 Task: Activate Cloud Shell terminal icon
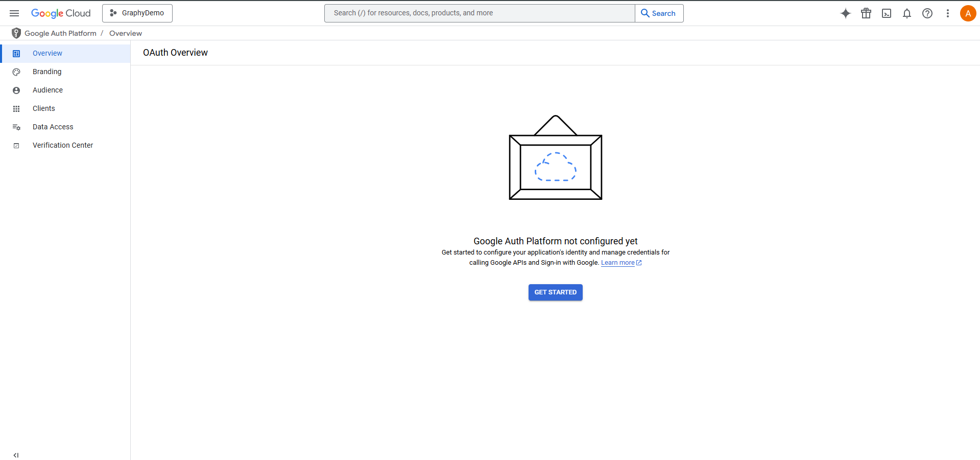(886, 13)
